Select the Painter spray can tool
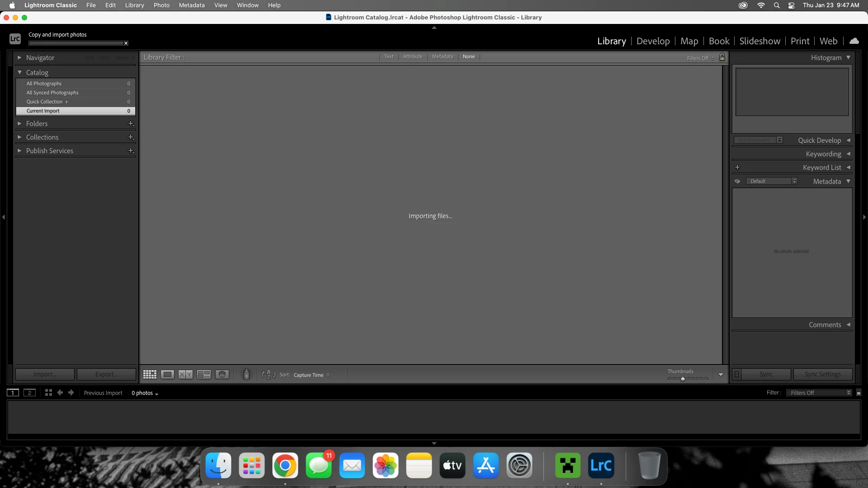The height and width of the screenshot is (488, 868). (246, 375)
